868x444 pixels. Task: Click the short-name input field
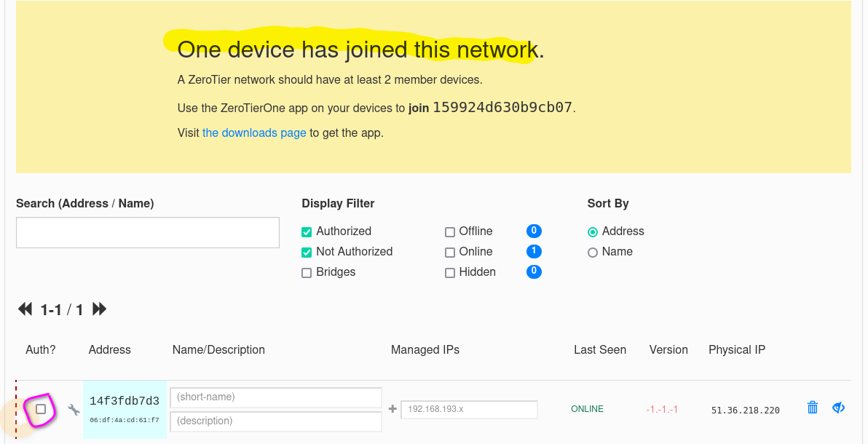(x=276, y=397)
